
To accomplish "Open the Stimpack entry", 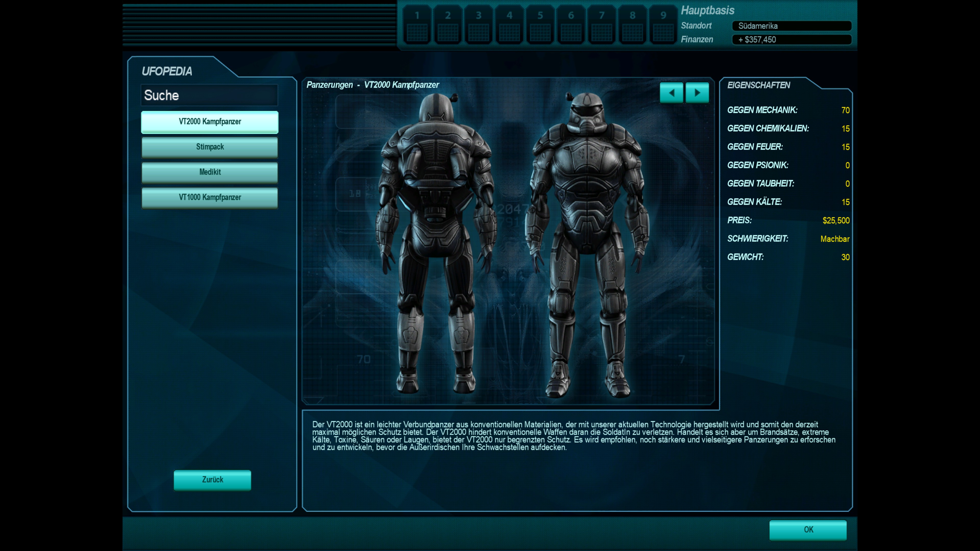I will tap(210, 147).
